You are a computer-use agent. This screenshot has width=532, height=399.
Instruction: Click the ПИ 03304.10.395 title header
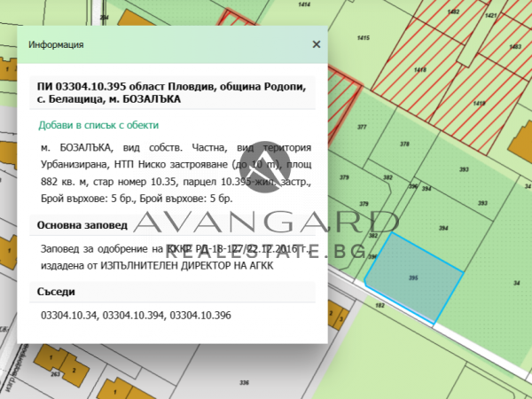pyautogui.click(x=172, y=92)
